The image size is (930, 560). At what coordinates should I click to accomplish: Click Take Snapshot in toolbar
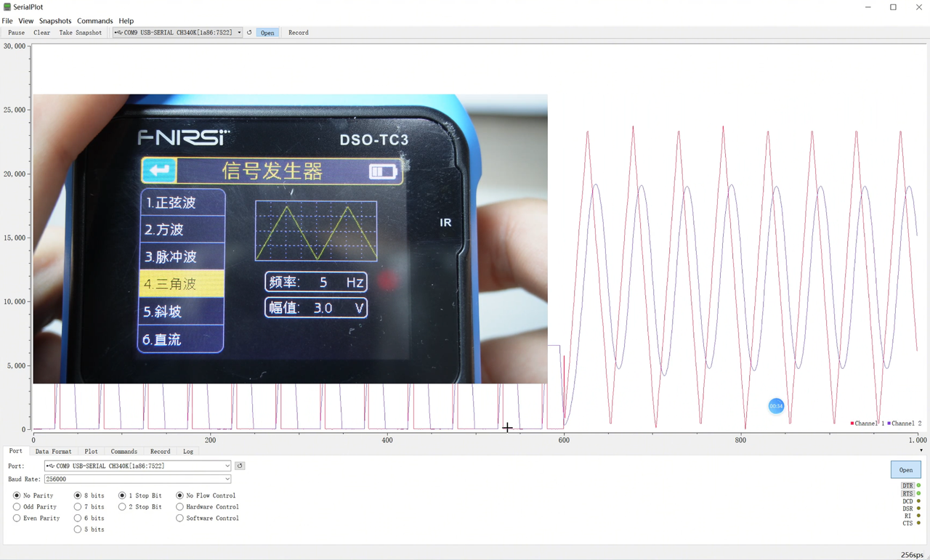(x=81, y=33)
